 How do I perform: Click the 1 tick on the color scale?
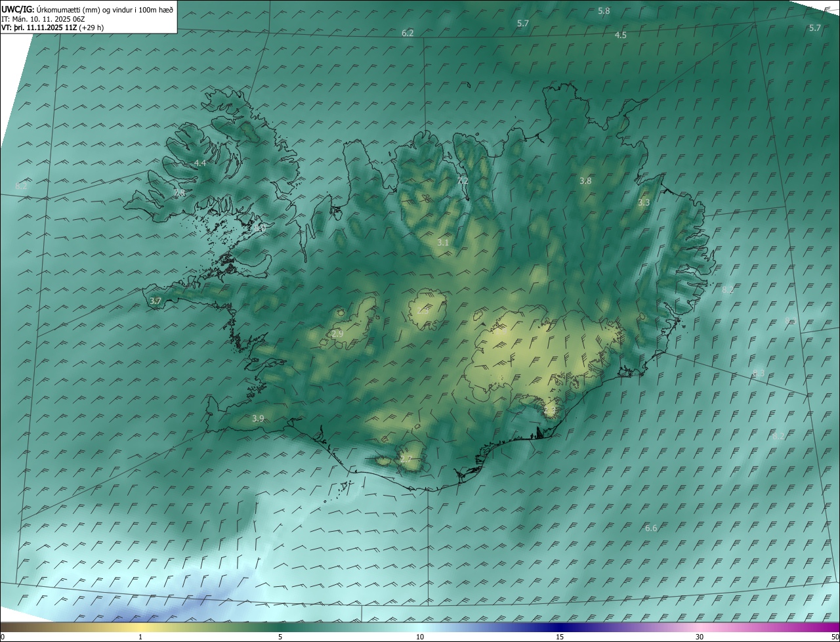140,637
